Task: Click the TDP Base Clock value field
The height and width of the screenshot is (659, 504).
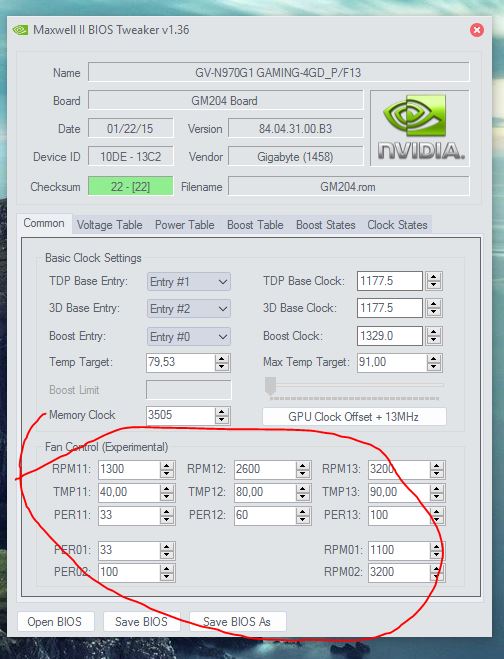Action: (390, 281)
